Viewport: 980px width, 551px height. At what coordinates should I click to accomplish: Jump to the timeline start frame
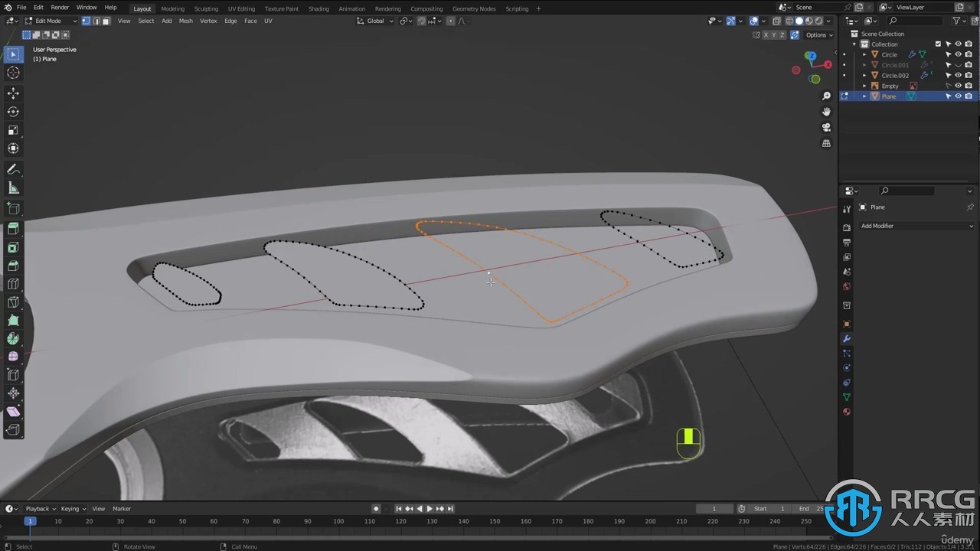coord(398,509)
